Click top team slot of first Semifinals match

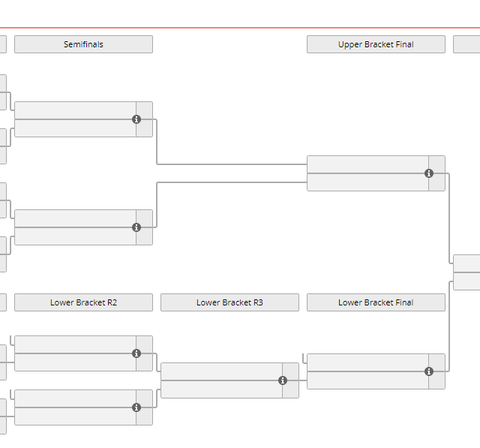click(x=75, y=110)
